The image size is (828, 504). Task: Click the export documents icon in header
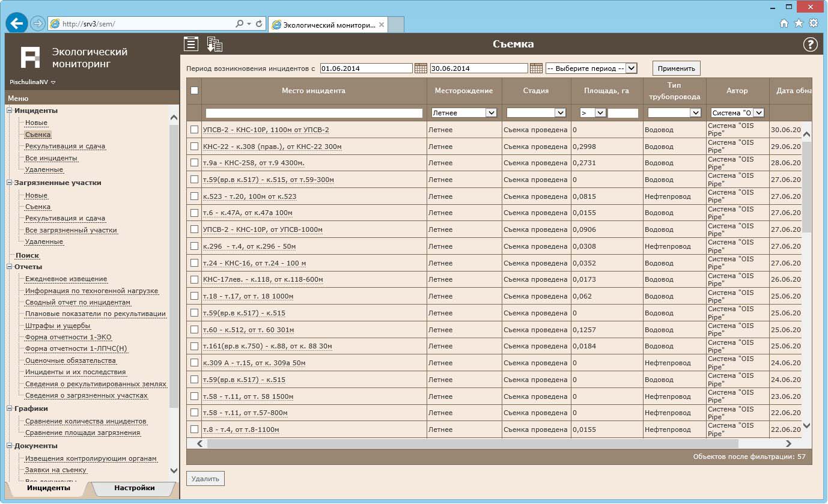(215, 44)
